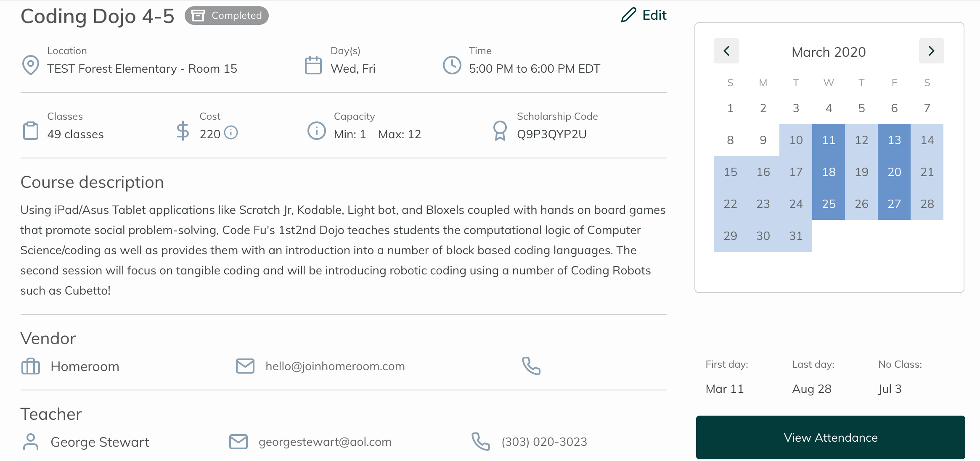Screen dimensions: 980x461
Task: Click the vendor phone icon
Action: [531, 366]
